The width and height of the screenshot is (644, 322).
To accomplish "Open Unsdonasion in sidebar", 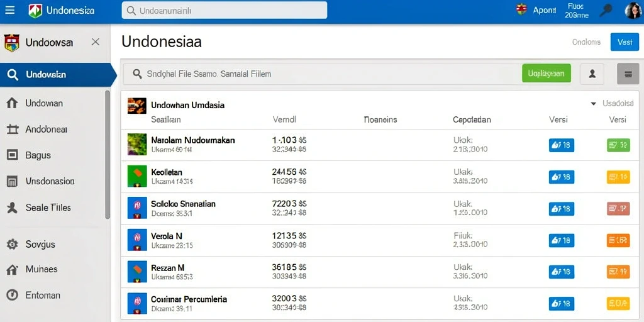I will coord(50,181).
